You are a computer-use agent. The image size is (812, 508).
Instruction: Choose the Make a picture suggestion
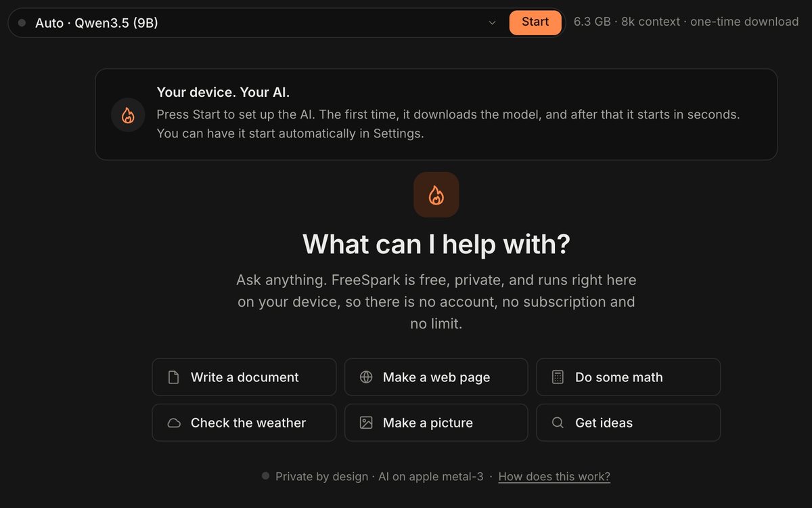pyautogui.click(x=436, y=423)
